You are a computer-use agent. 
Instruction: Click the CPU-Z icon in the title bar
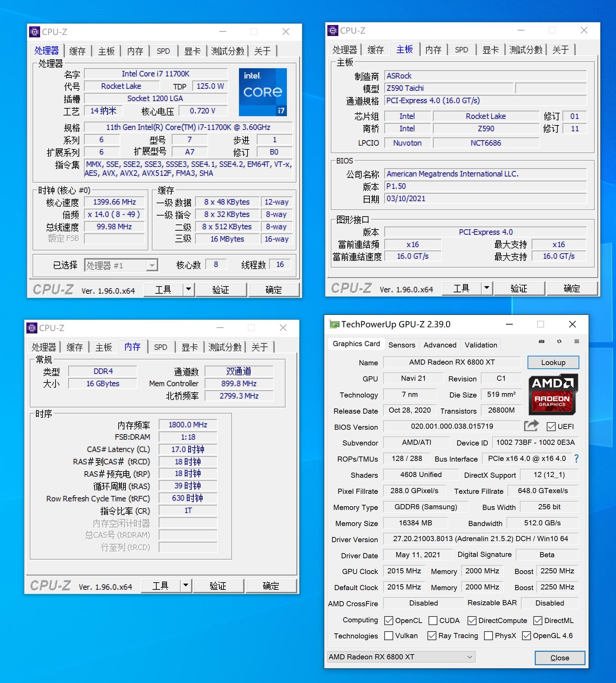(34, 32)
